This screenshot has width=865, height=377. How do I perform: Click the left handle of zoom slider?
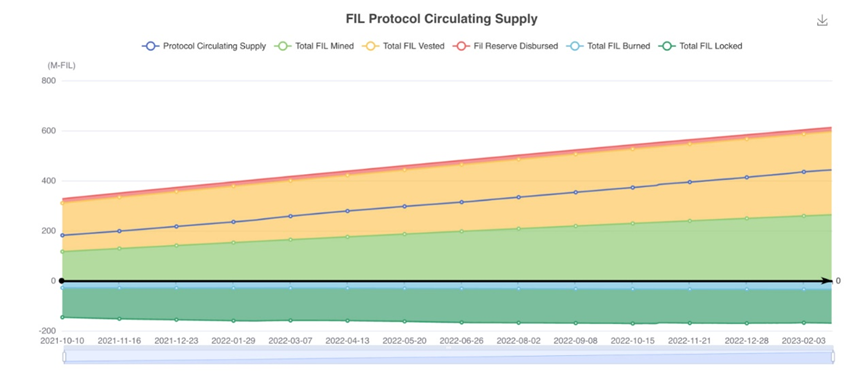64,357
